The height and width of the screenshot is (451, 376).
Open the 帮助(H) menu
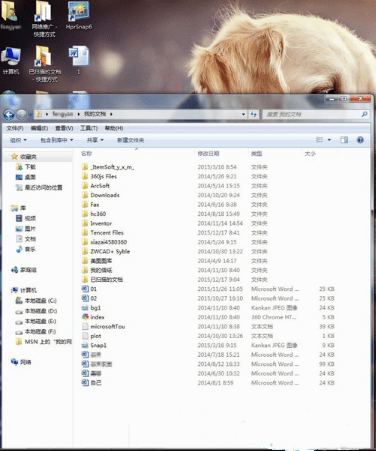[114, 128]
